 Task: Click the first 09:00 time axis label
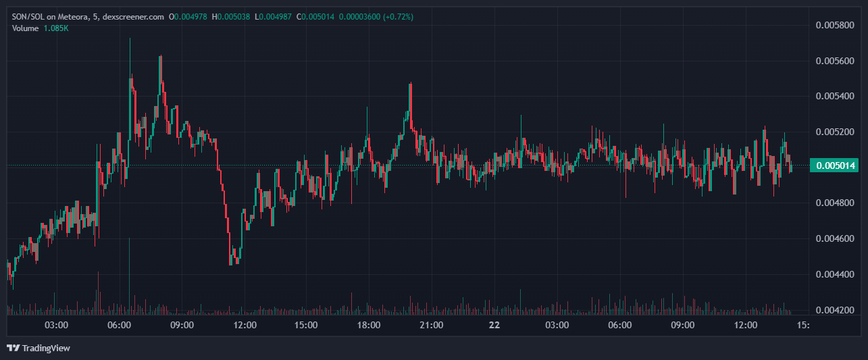click(182, 325)
